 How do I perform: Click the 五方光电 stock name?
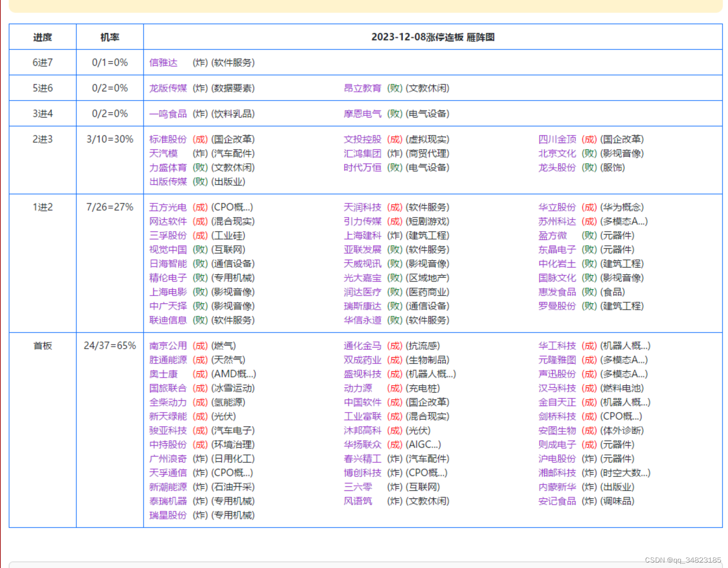168,207
